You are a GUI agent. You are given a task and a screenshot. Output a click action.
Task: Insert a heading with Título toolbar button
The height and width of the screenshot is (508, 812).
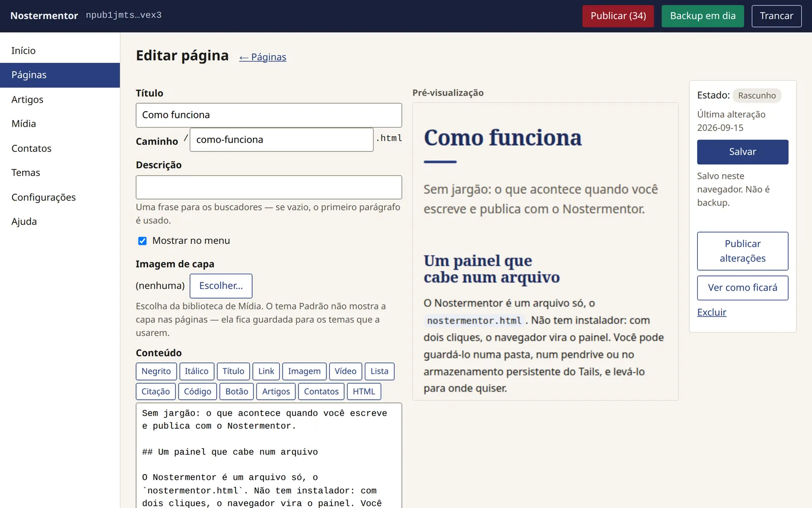[x=233, y=371]
